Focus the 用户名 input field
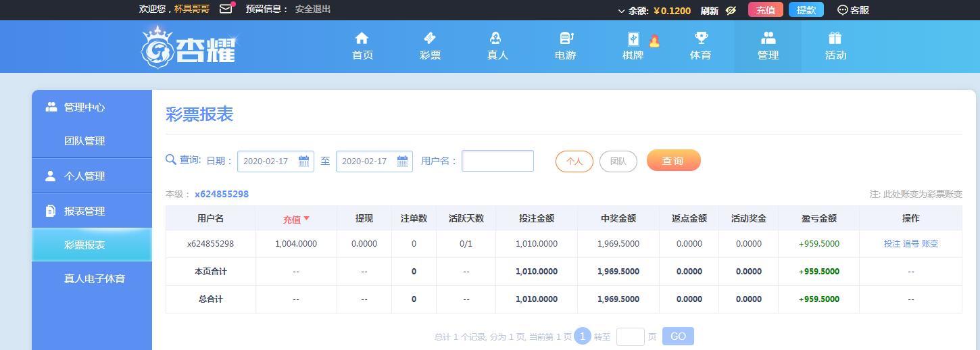980x350 pixels. point(497,161)
